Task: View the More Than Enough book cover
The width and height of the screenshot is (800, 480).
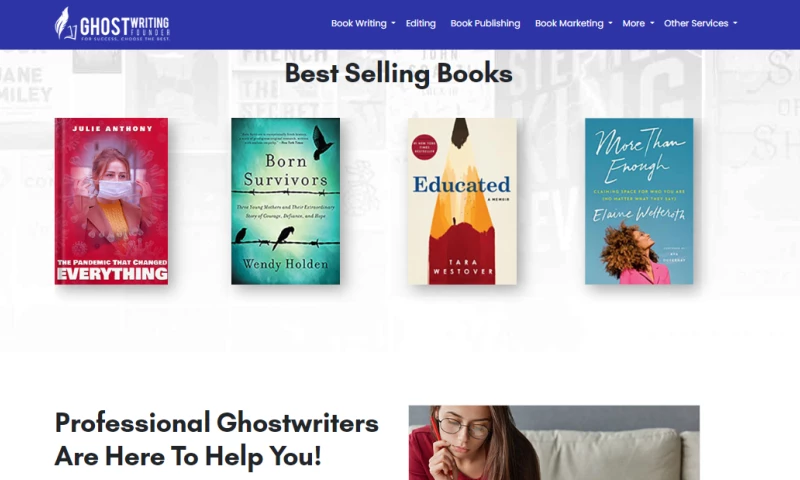Action: point(639,201)
